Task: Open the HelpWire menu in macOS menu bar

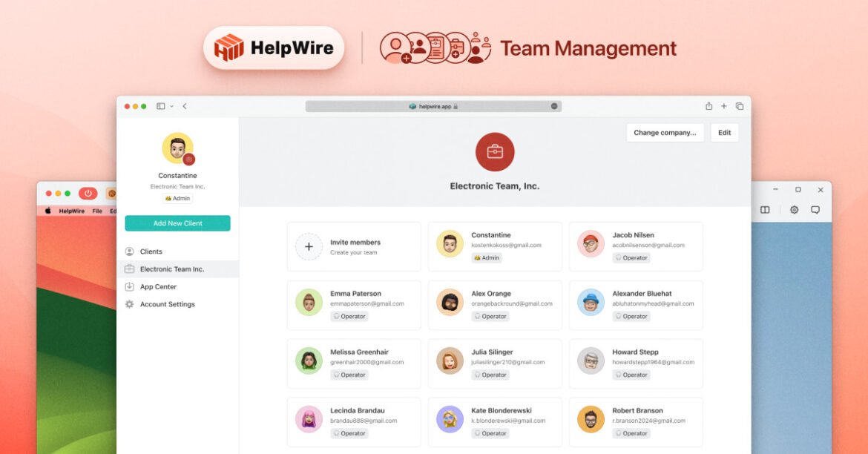Action: click(71, 211)
